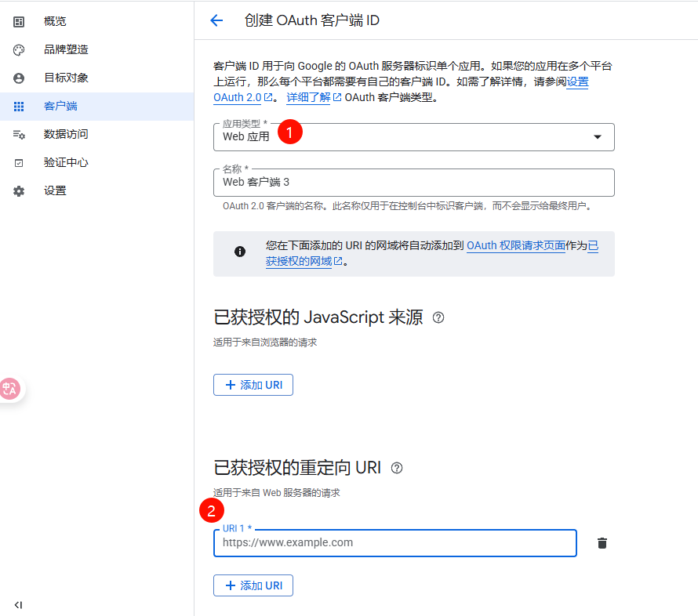
Task: Open the 客户端 menu item
Action: pyautogui.click(x=60, y=107)
